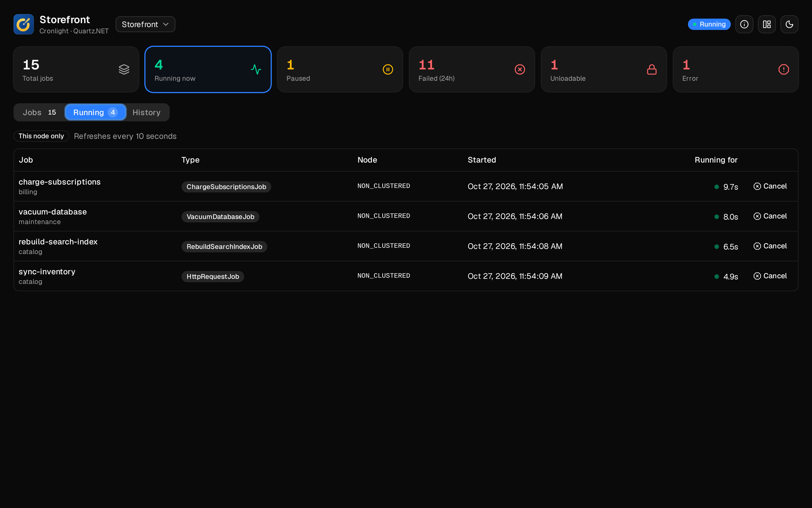Click the rebuild-search-index job name
The width and height of the screenshot is (812, 508).
coord(58,242)
